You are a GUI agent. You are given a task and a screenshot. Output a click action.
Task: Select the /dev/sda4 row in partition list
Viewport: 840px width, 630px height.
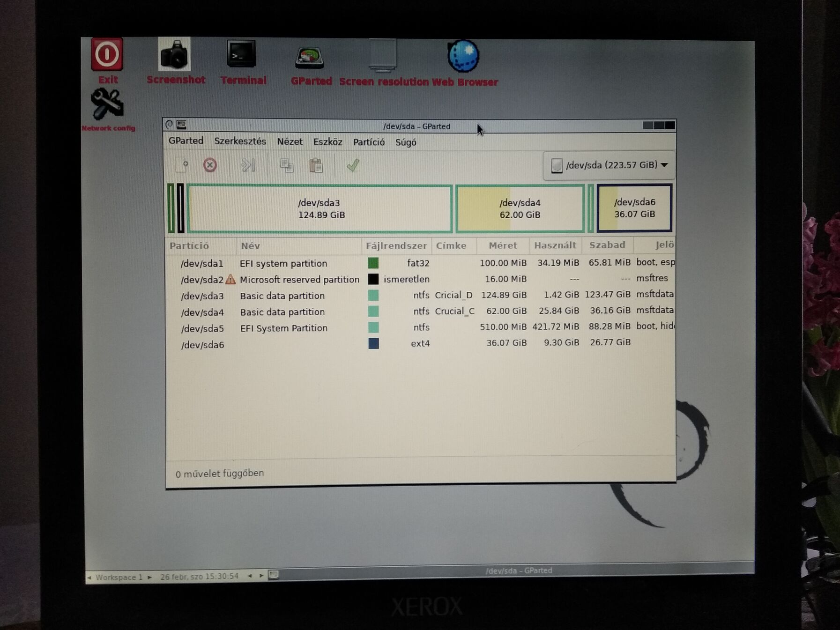pyautogui.click(x=421, y=311)
